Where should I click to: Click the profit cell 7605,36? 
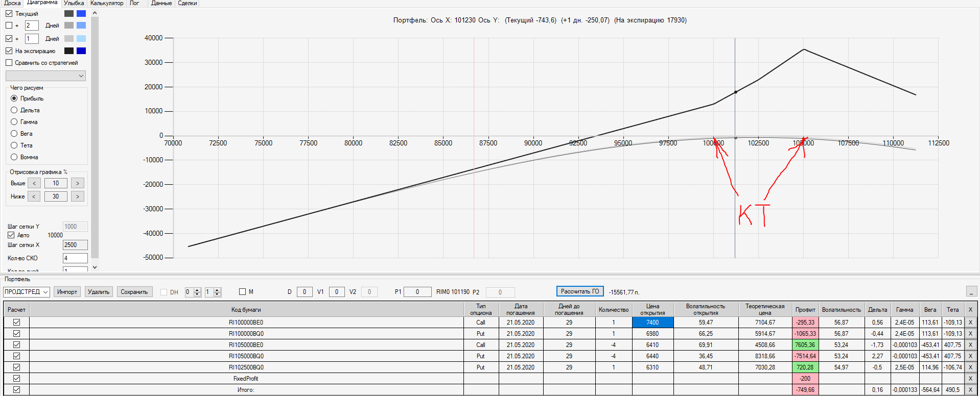tap(805, 345)
